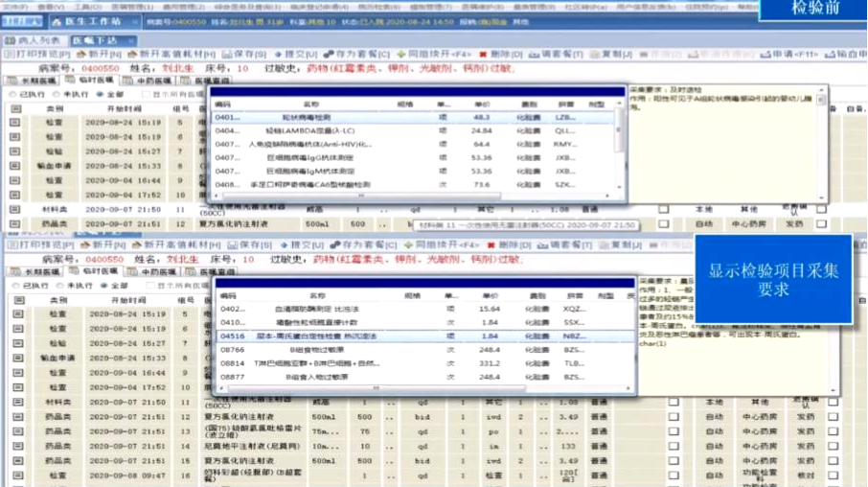Screen dimensions: 868x487
Task: Open the 病人列表 tab
Action: point(33,40)
